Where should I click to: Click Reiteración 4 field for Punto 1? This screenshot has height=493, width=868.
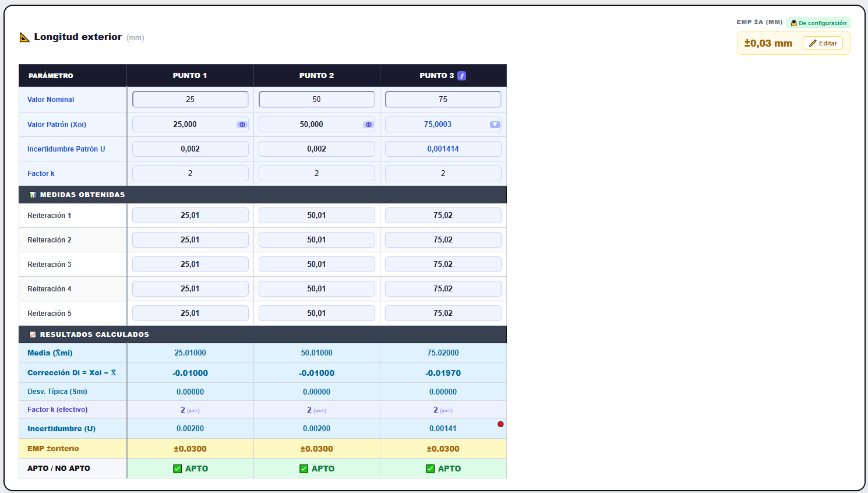click(x=190, y=289)
